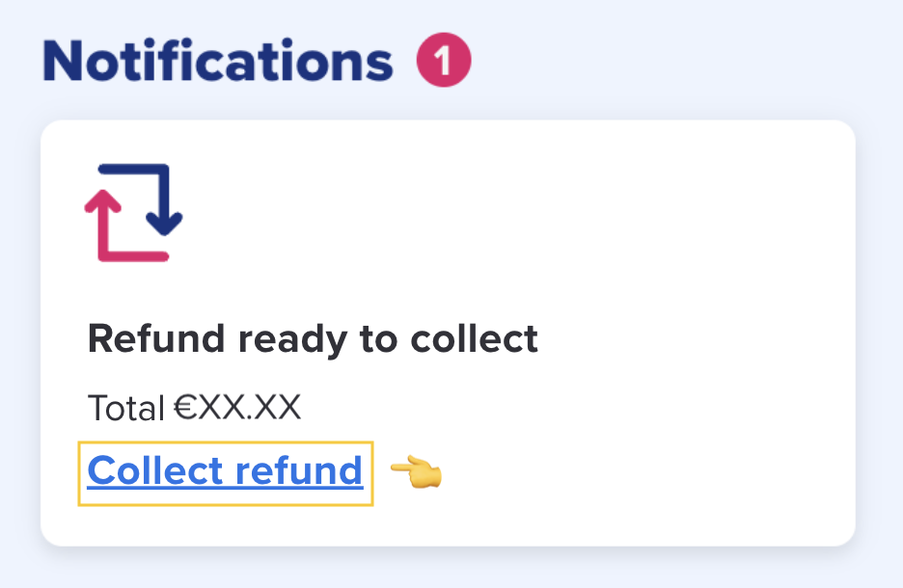Click empty white area of notification card
903x588 pixels.
(x=579, y=241)
